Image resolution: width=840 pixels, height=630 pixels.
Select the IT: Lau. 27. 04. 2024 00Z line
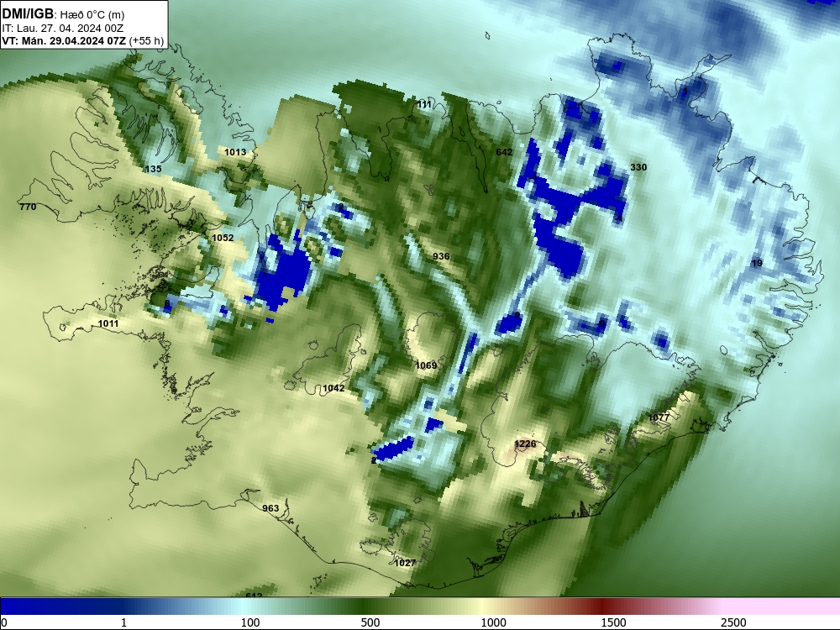(x=63, y=29)
